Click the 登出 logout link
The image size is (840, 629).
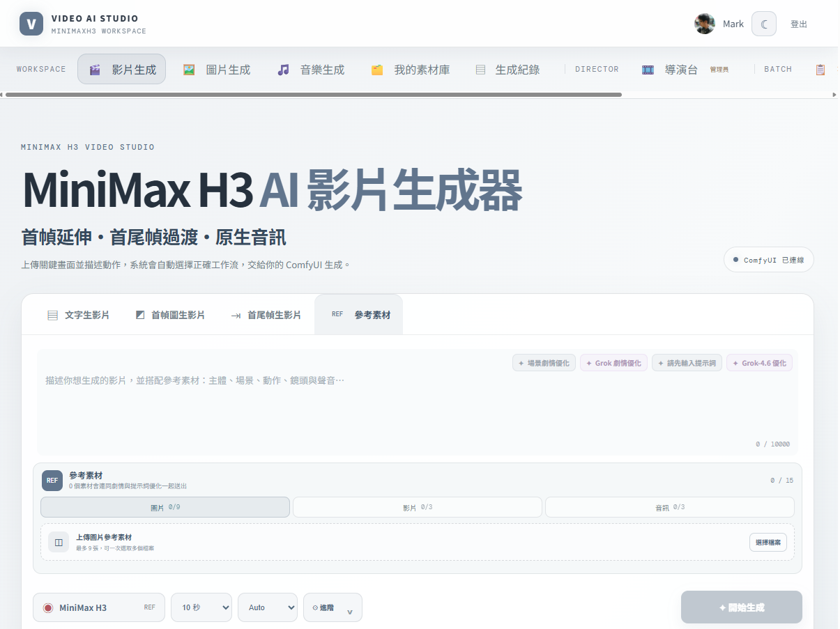coord(799,24)
